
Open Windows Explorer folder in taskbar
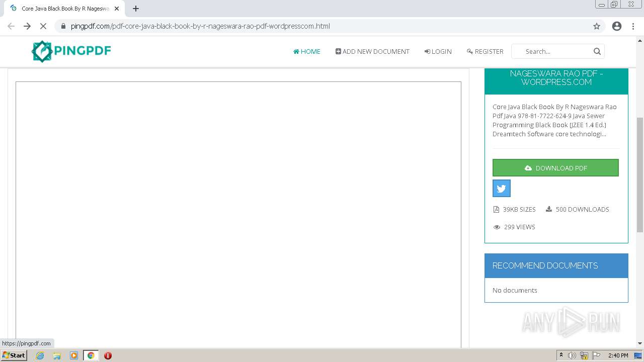(57, 355)
